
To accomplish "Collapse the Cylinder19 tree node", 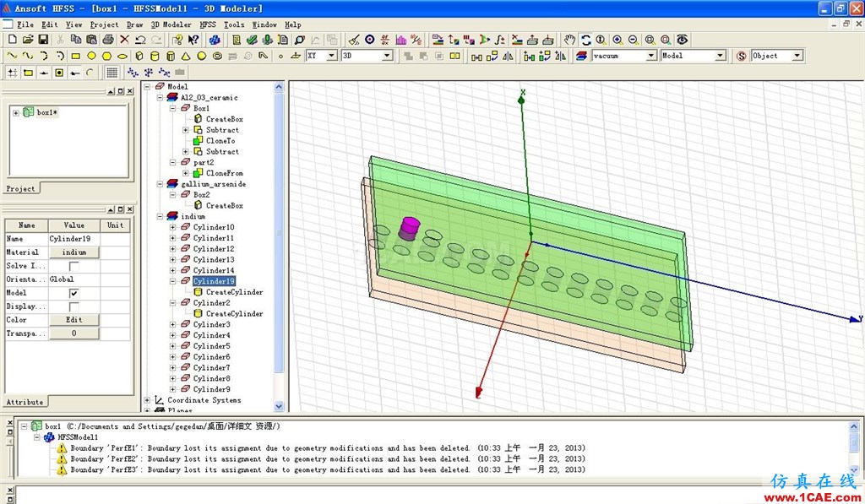I will (x=172, y=281).
